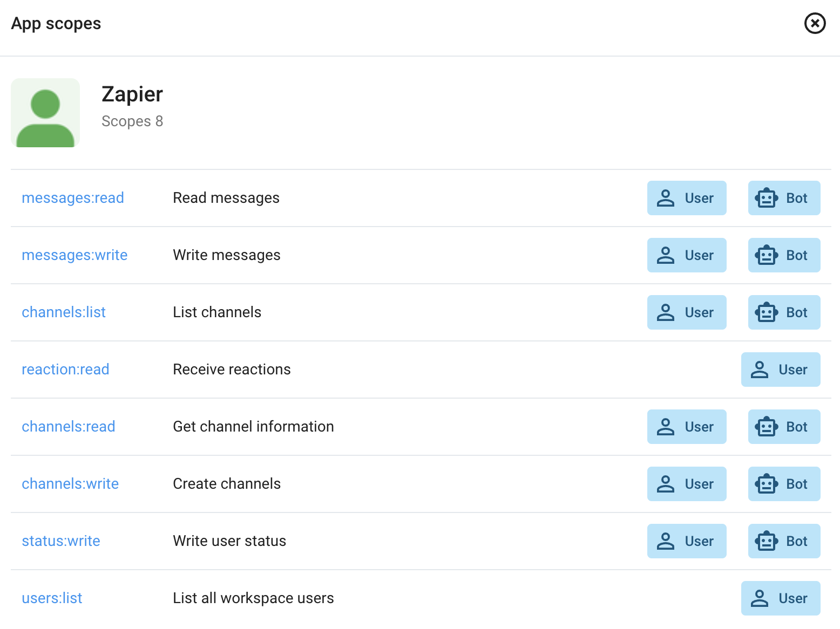Click the List all workspace users description
The height and width of the screenshot is (629, 840).
pyautogui.click(x=253, y=598)
